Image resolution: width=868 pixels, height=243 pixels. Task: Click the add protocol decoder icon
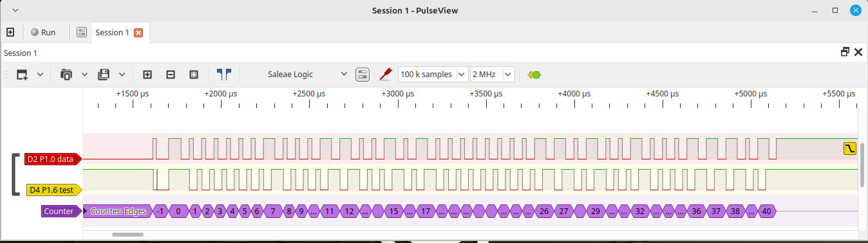click(x=534, y=75)
